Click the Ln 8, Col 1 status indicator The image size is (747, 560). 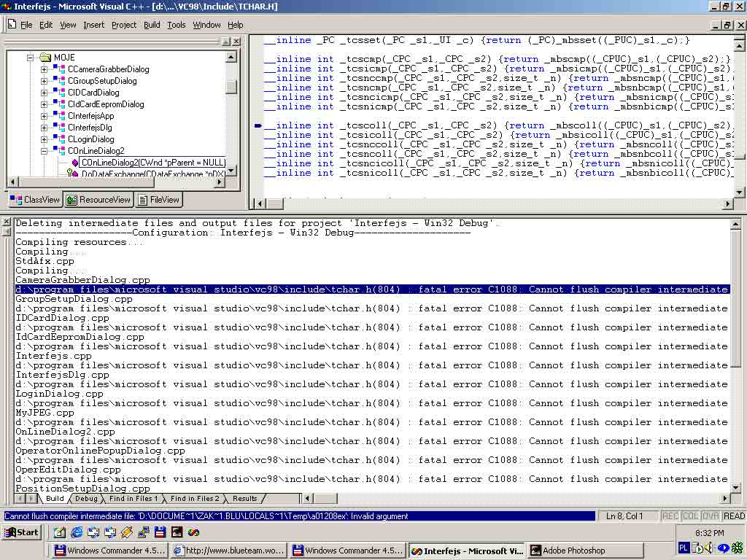coord(624,516)
